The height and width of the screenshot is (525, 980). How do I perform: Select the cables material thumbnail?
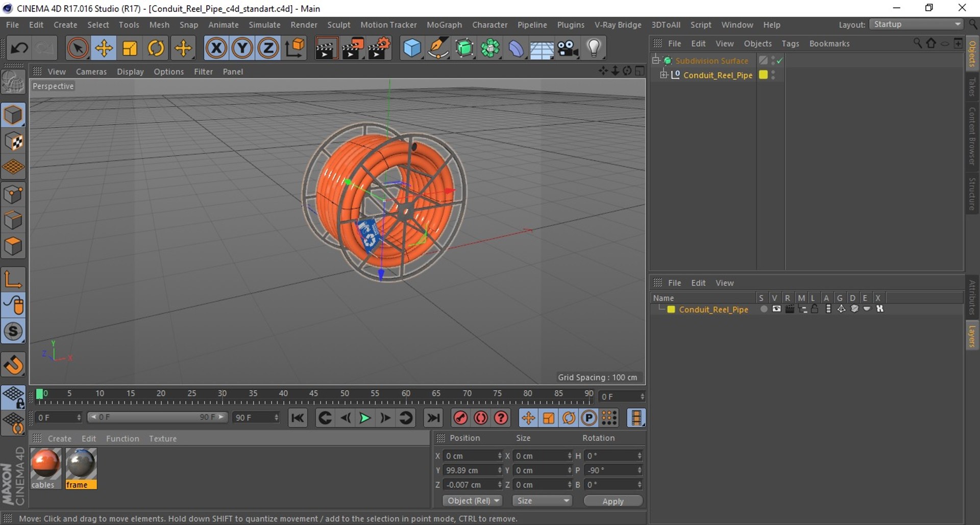[45, 464]
